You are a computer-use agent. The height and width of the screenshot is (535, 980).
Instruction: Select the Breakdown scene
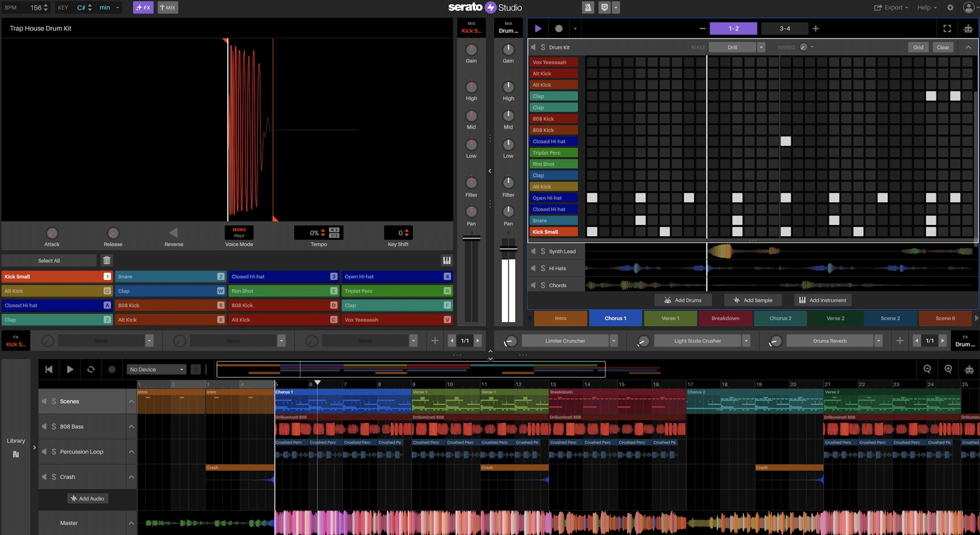tap(725, 318)
